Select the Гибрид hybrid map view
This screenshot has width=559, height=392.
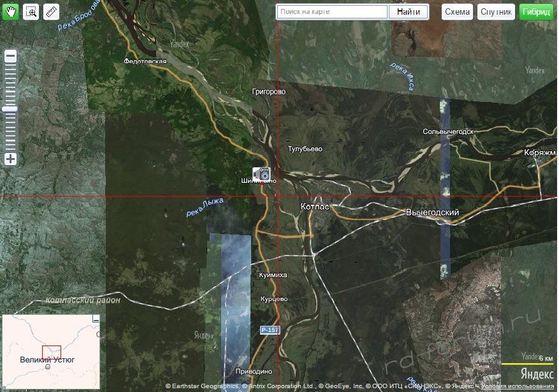pyautogui.click(x=536, y=11)
